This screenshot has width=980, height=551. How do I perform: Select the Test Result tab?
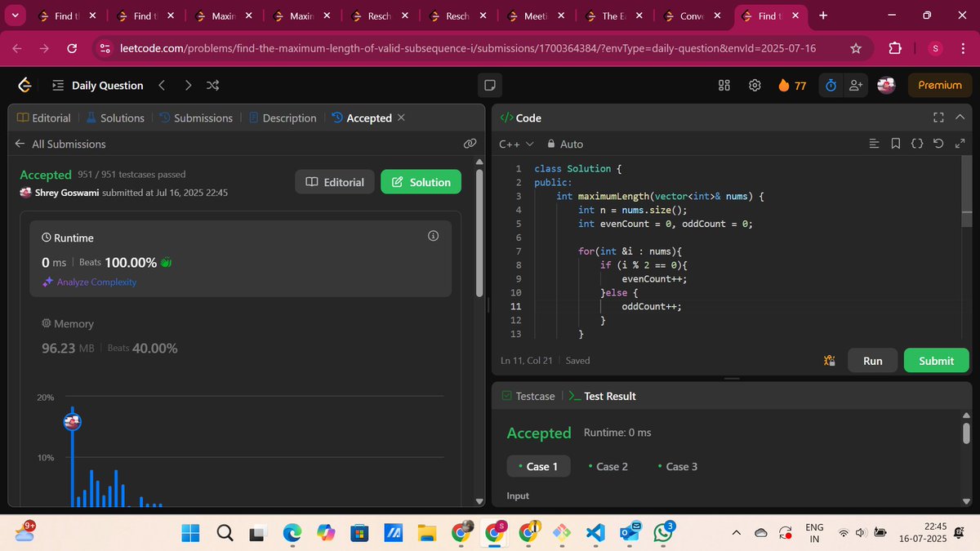[x=603, y=396]
